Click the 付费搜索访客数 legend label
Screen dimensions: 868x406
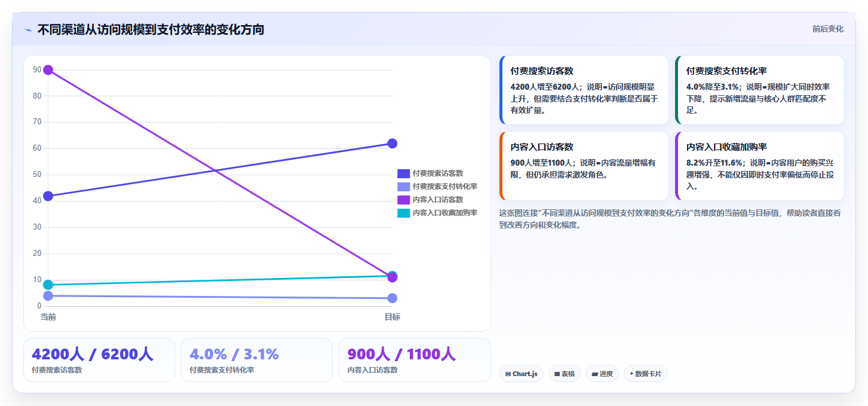click(x=437, y=173)
